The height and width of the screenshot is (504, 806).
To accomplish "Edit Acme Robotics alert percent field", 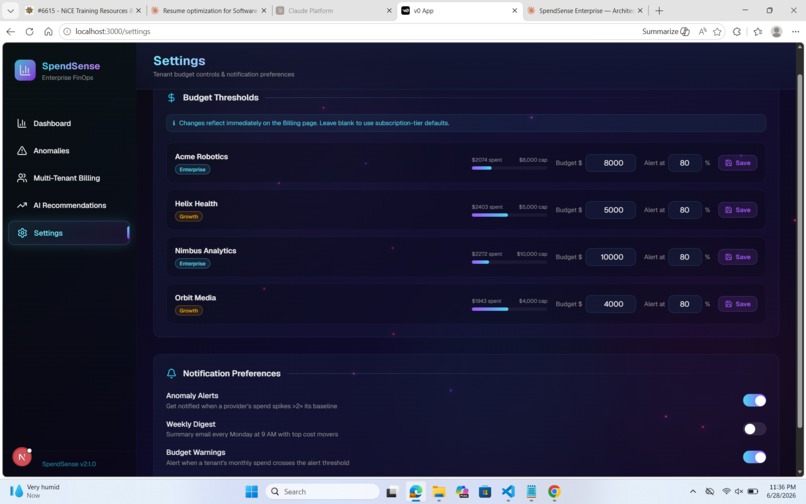I will [685, 163].
